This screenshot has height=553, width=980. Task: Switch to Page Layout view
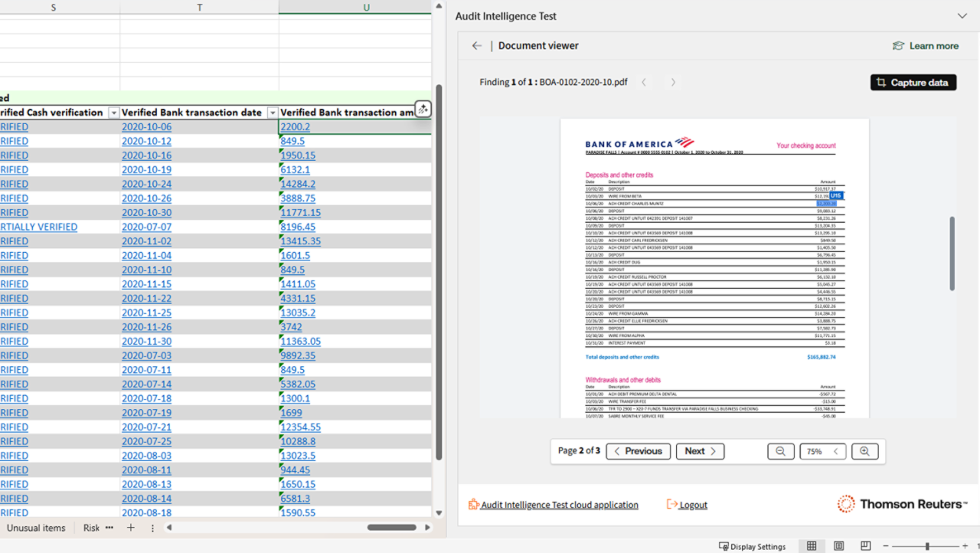pos(838,546)
